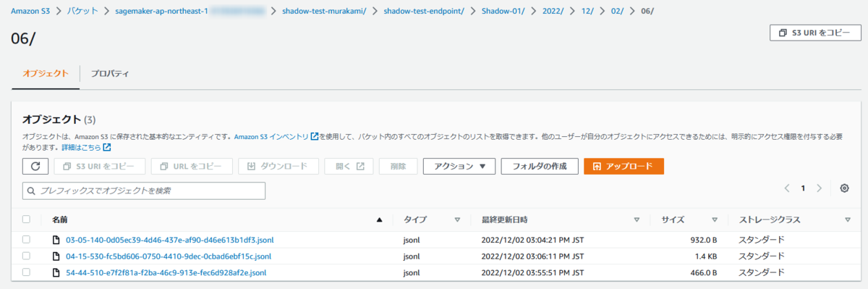This screenshot has height=289, width=868.
Task: Click the S3 URI をコピー button at top right
Action: pos(814,33)
